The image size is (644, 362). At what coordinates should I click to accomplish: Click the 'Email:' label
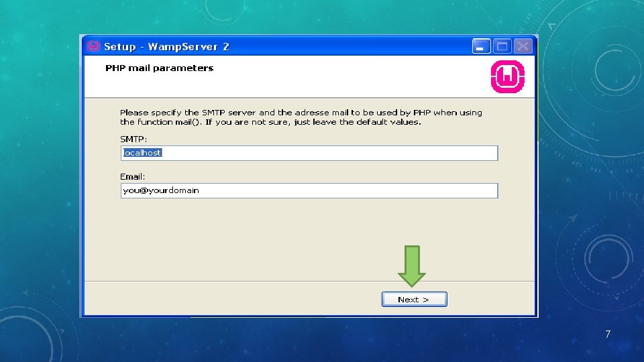point(132,177)
